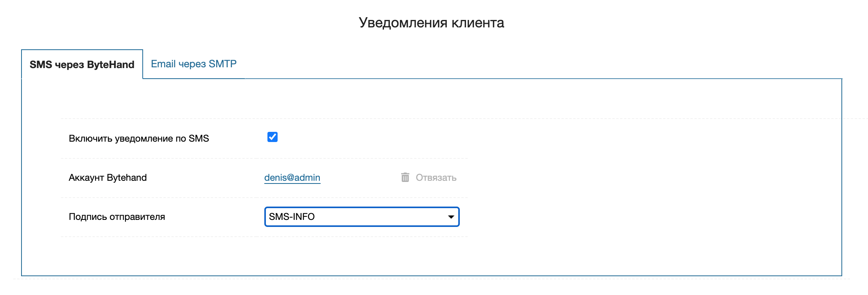Click the 'Аккаунт Bytehand' label
Image resolution: width=868 pixels, height=295 pixels.
[108, 178]
